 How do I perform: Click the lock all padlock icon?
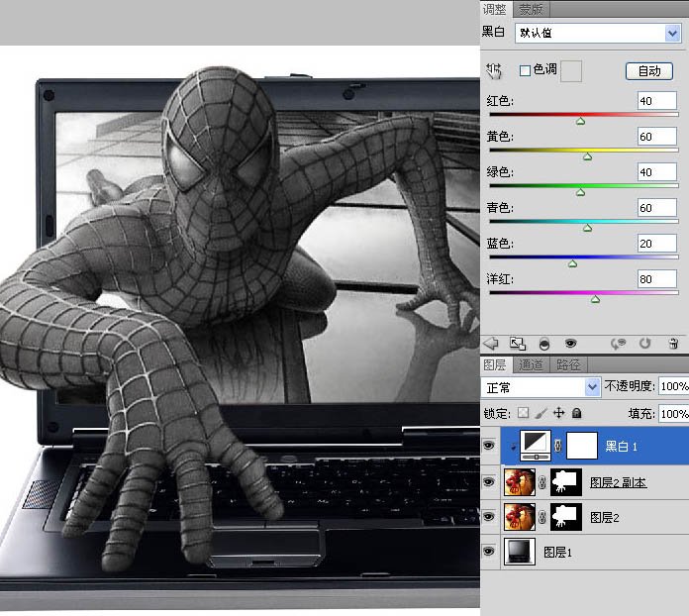click(576, 413)
